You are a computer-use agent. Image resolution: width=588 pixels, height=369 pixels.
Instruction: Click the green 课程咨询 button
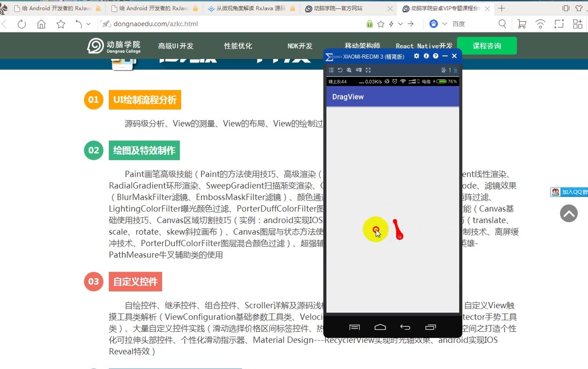487,46
